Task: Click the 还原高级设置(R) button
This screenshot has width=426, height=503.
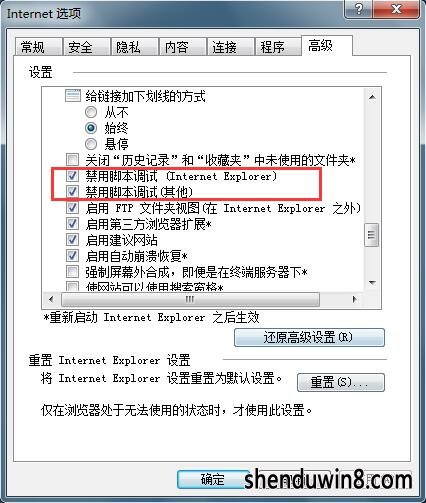Action: coord(309,337)
